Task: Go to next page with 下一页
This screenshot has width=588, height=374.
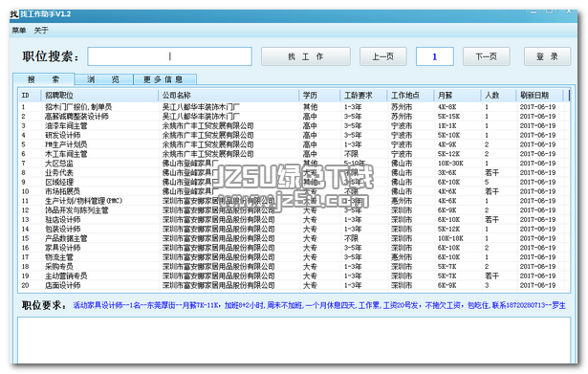Action: [486, 56]
